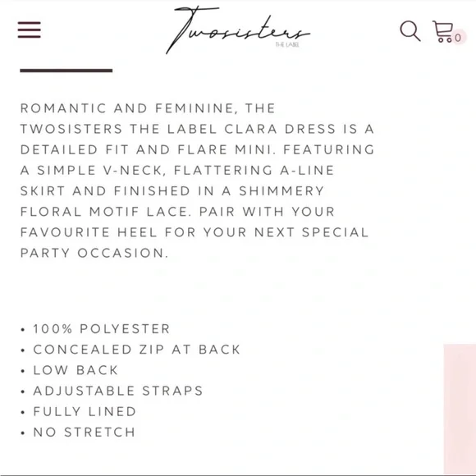Click the pink panel at right edge
The height and width of the screenshot is (476, 476).
[x=460, y=409]
